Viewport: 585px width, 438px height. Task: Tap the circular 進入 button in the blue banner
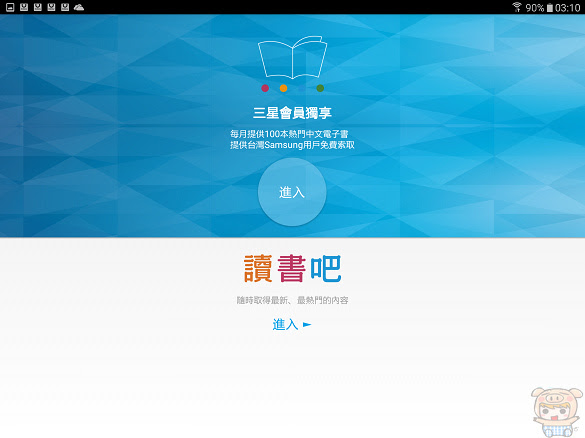(x=292, y=192)
